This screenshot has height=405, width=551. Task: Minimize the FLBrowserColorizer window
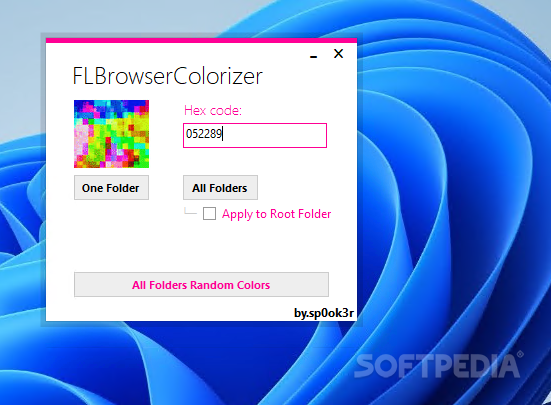point(313,56)
